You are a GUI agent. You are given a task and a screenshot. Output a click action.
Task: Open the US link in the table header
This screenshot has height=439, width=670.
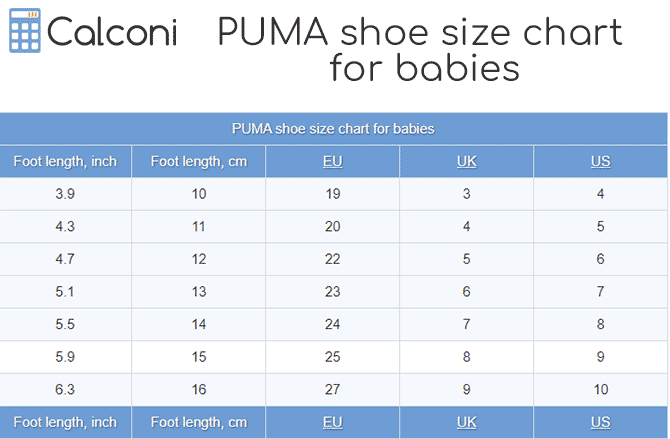click(x=600, y=162)
